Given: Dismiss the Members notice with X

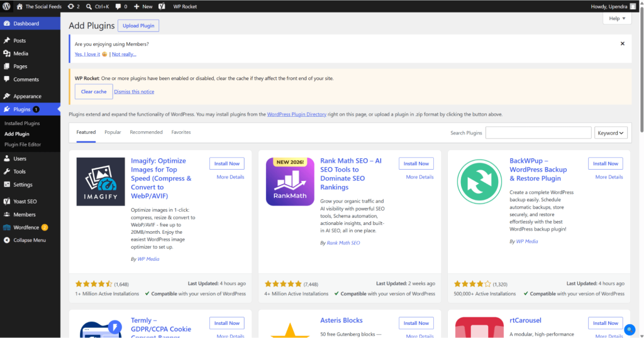Looking at the screenshot, I should (x=622, y=43).
